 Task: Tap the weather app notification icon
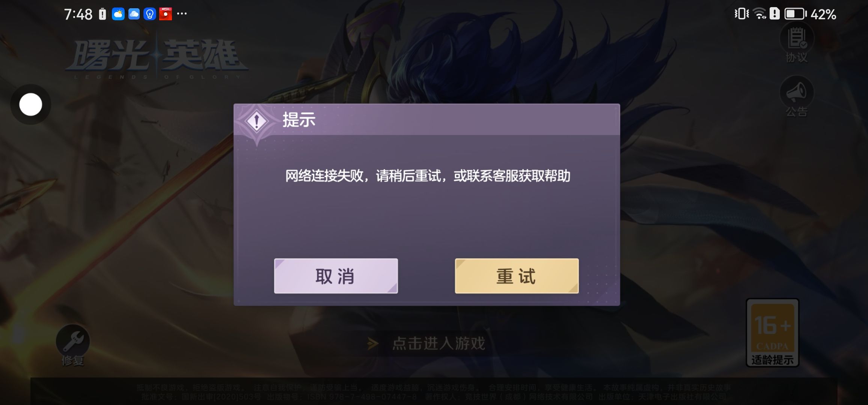118,14
